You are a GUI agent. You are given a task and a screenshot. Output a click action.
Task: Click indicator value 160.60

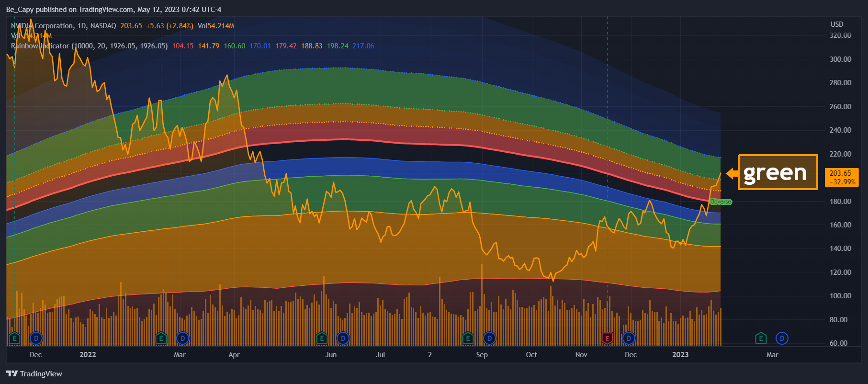235,46
